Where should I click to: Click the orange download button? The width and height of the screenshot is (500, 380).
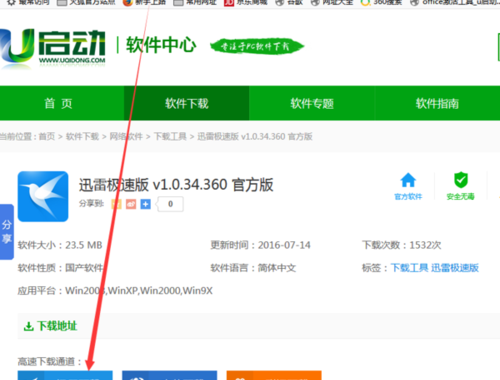click(274, 375)
